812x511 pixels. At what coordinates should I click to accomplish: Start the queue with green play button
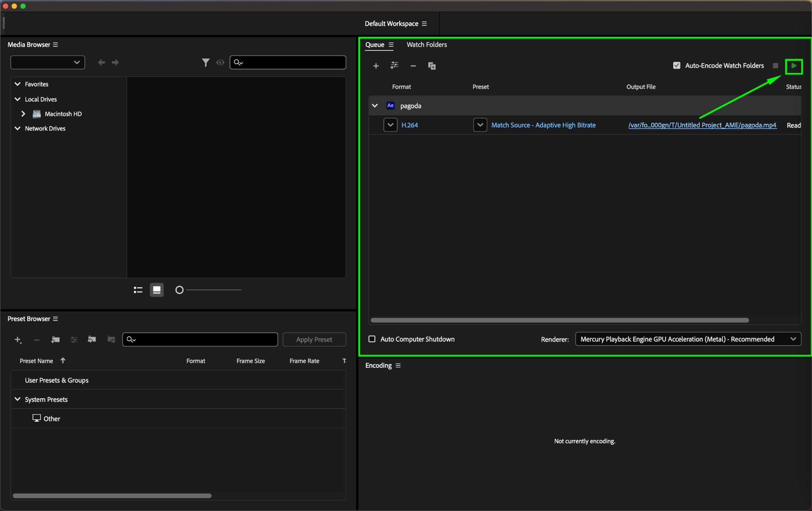(794, 66)
